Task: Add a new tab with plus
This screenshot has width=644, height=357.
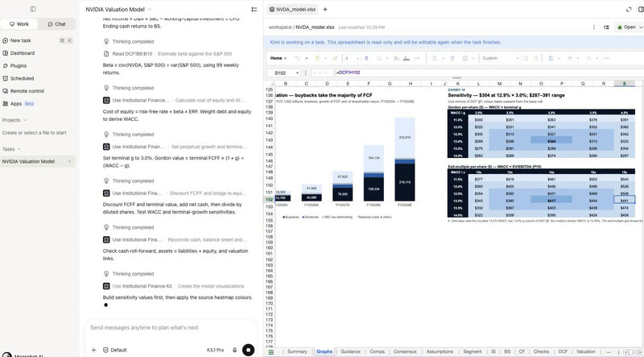Action: (325, 10)
